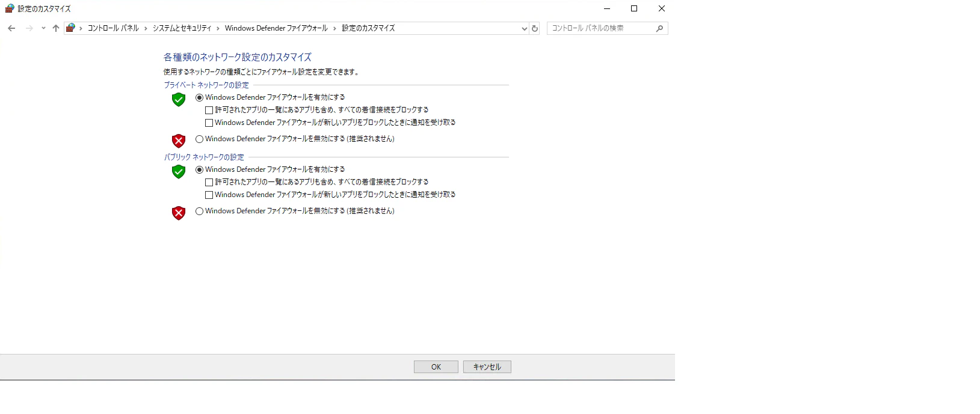Focus the コントロール パネルの検索 search box
Viewport: 980px width, 414px height.
coord(607,28)
